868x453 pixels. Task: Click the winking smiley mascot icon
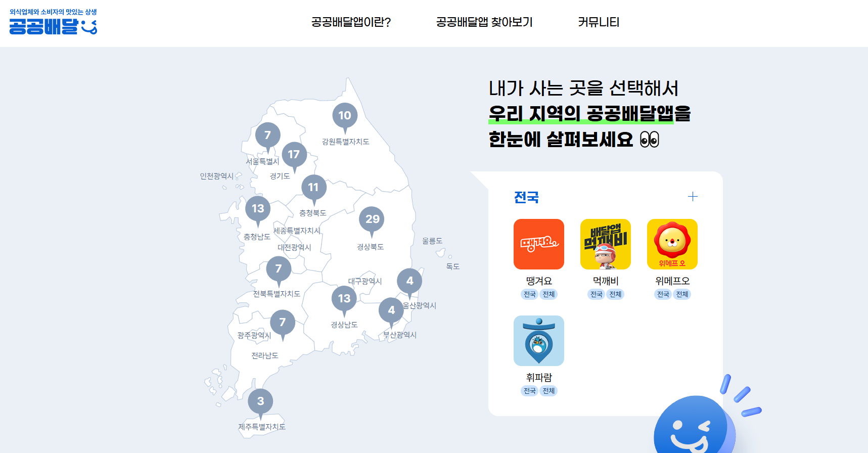(695, 425)
